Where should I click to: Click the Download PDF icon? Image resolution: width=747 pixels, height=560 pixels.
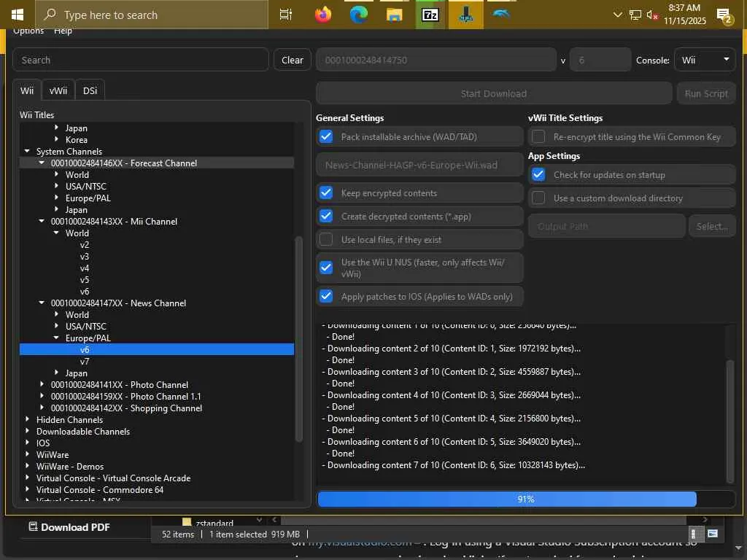pyautogui.click(x=33, y=526)
